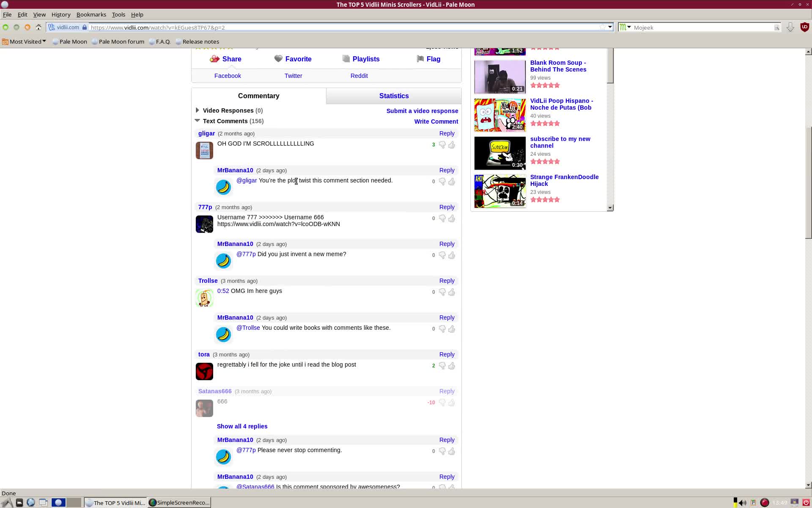Click the red power icon in taskbar
Viewport: 812px width, 508px height.
[806, 502]
